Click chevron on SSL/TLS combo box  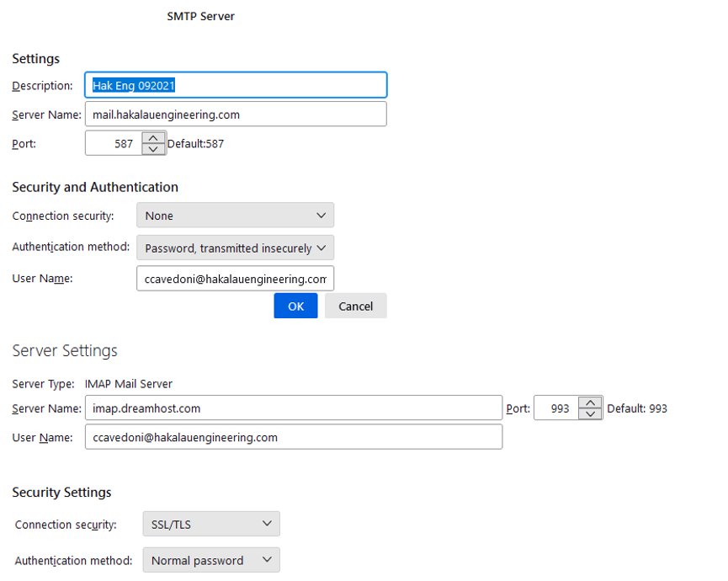coord(267,525)
